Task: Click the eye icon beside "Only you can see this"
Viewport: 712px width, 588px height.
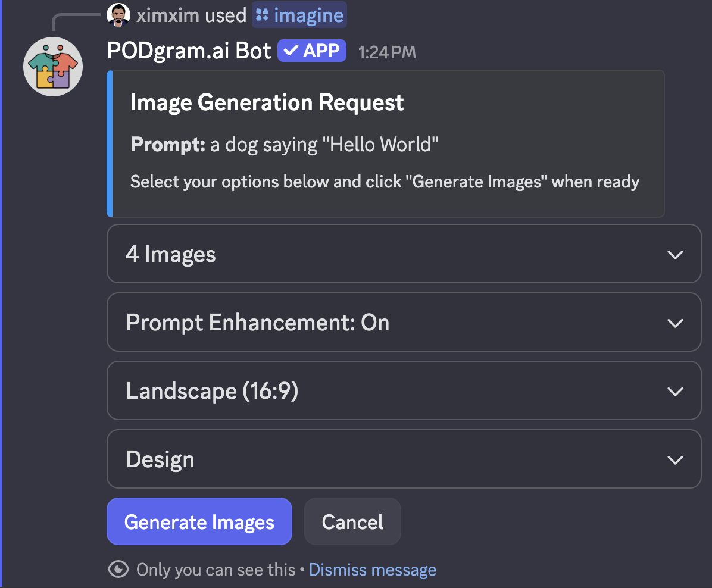Action: [118, 570]
